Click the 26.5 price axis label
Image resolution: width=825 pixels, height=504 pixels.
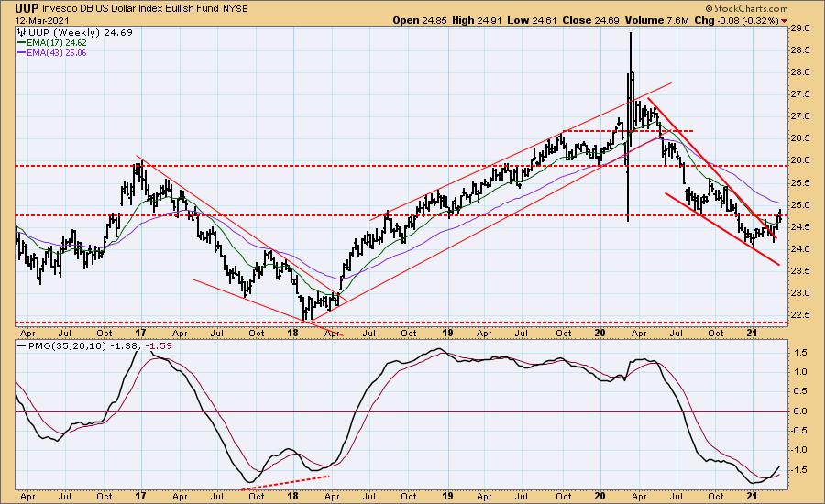(799, 138)
